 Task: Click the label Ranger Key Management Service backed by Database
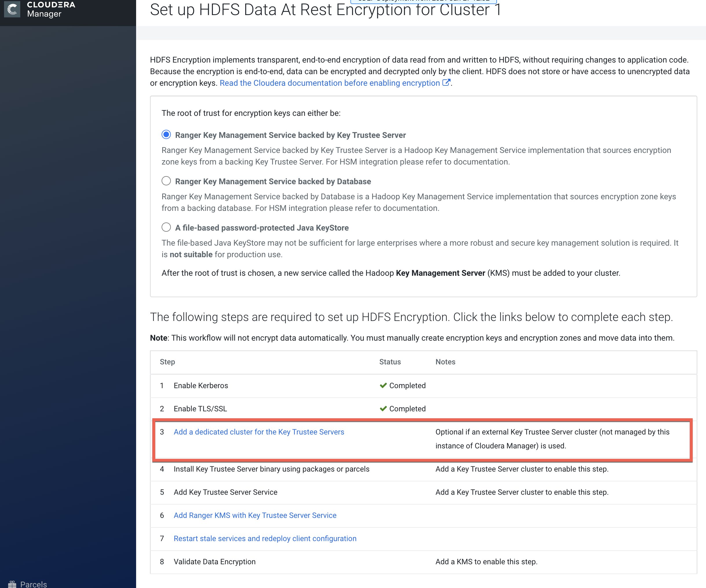[273, 181]
